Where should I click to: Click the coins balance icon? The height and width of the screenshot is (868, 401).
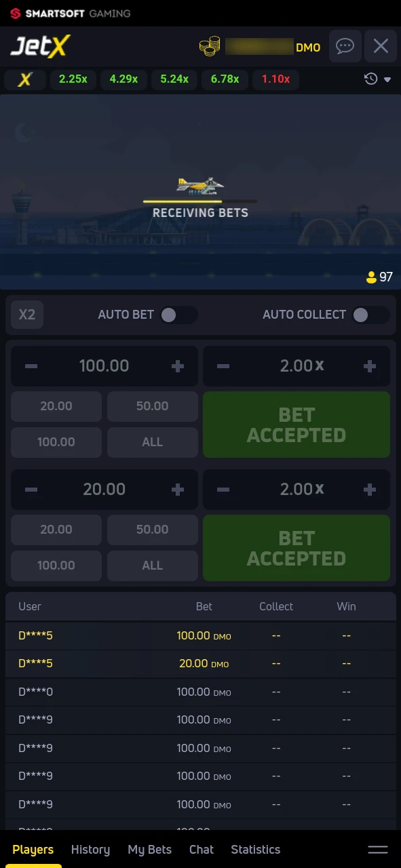tap(209, 46)
